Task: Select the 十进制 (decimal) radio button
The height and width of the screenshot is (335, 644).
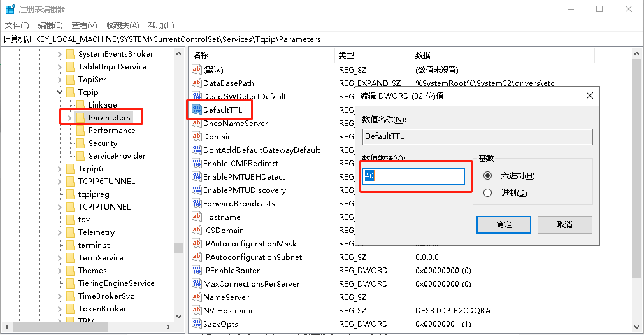Action: (x=488, y=193)
